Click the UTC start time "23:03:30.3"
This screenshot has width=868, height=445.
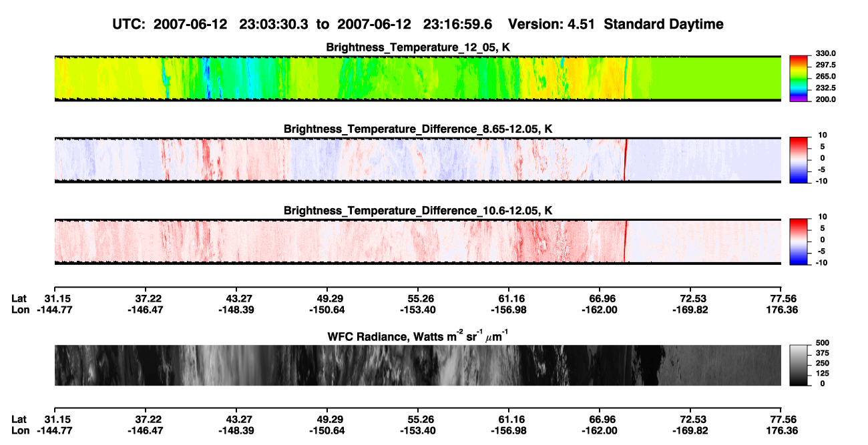point(275,24)
